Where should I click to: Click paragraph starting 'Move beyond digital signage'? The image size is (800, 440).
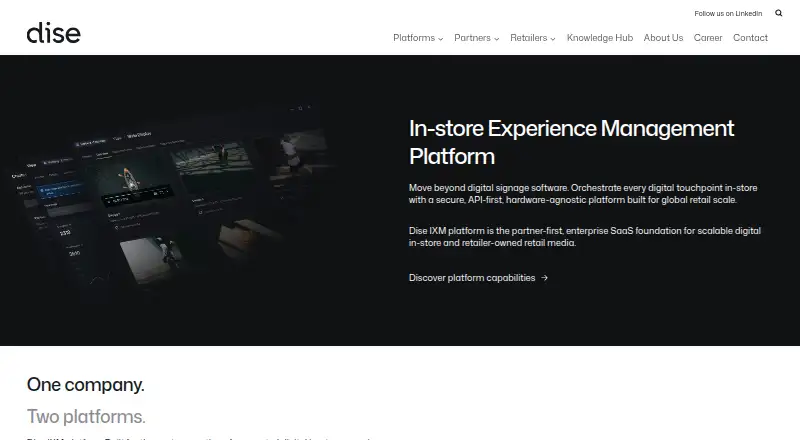tap(583, 194)
